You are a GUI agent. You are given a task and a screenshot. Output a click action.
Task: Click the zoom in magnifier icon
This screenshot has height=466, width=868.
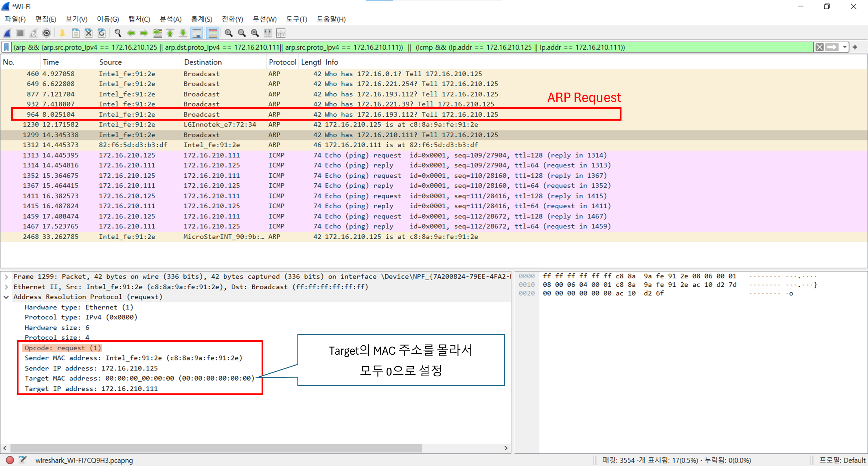(229, 33)
